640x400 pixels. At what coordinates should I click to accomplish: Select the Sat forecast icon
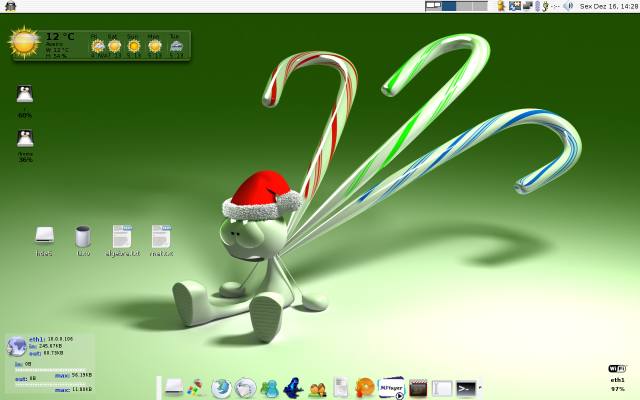pos(114,46)
